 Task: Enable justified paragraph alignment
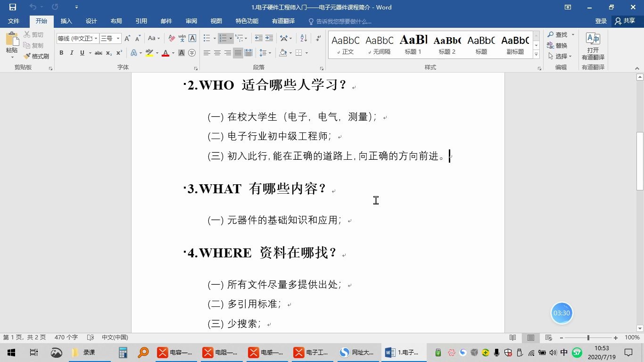point(238,53)
